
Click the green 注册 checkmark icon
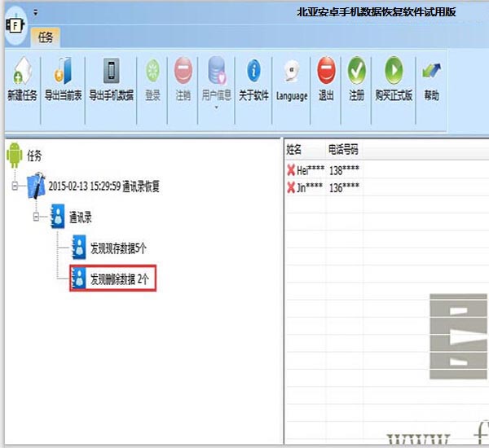(x=356, y=70)
